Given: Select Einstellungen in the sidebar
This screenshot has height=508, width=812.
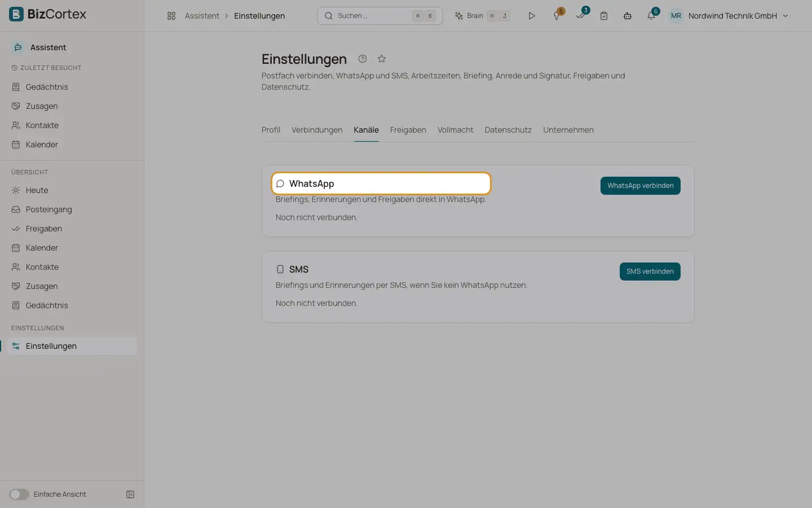Looking at the screenshot, I should pyautogui.click(x=72, y=346).
